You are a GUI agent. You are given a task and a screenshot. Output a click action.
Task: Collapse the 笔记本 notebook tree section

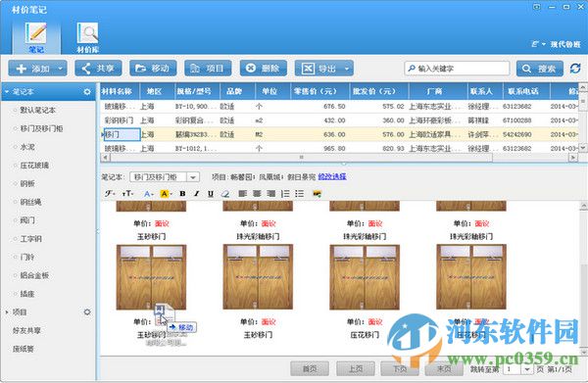coord(7,92)
